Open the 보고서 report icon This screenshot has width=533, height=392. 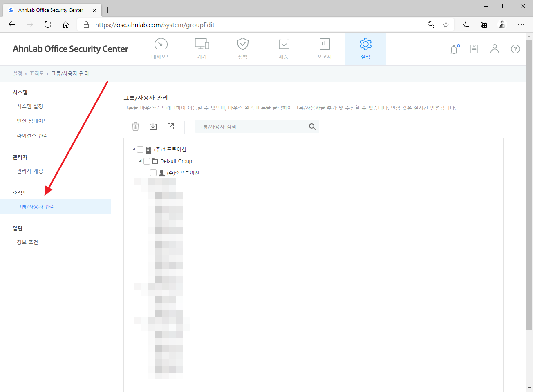click(325, 49)
